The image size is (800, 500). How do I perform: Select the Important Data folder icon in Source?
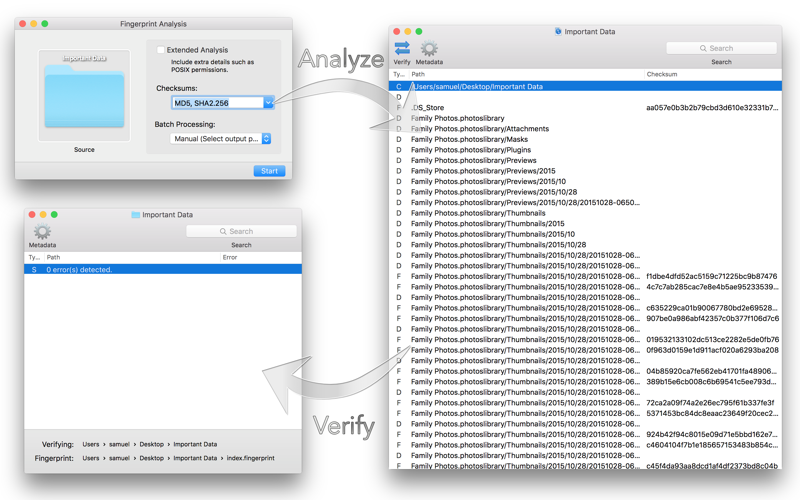[84, 95]
